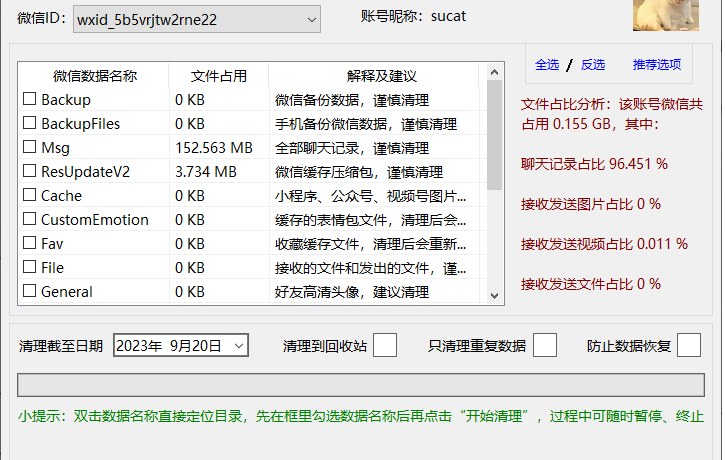Click the cat avatar thumbnail
This screenshot has width=725, height=460.
(x=665, y=14)
